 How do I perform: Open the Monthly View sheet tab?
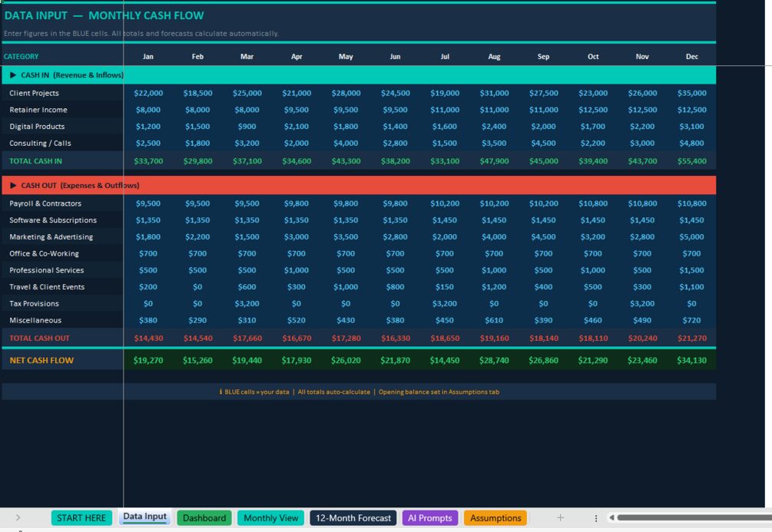tap(271, 517)
